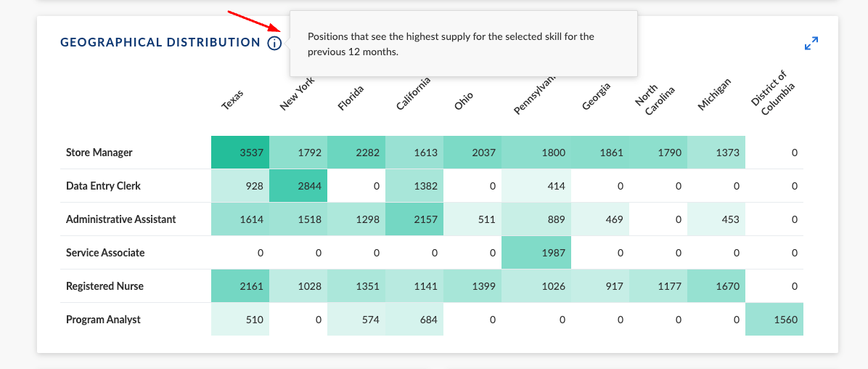Select the 1560 Program Analyst DC cell
The height and width of the screenshot is (369, 868).
point(774,320)
